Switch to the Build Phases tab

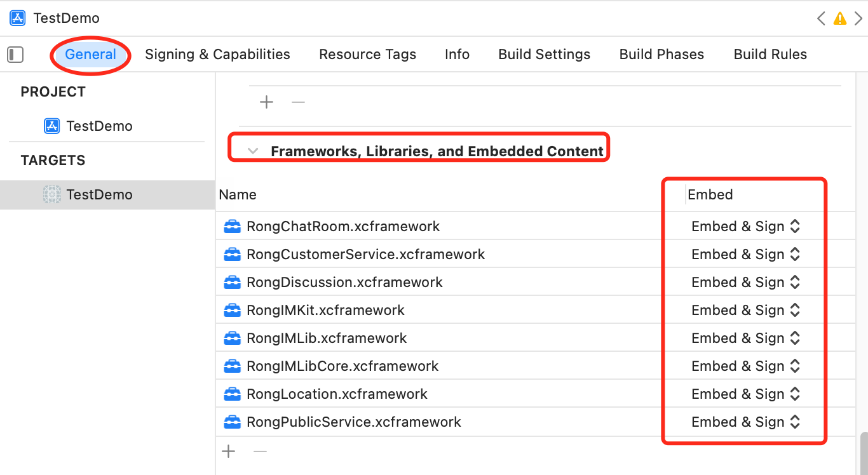[661, 55]
